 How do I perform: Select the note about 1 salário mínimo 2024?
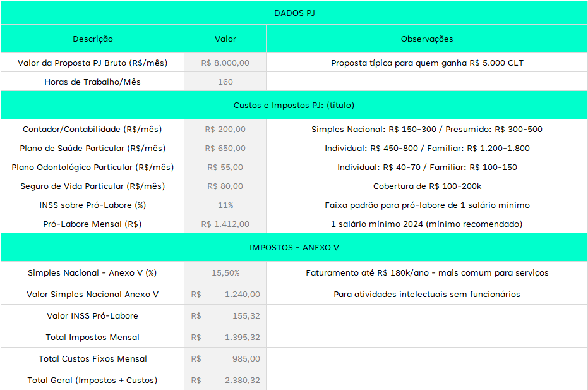pyautogui.click(x=427, y=224)
